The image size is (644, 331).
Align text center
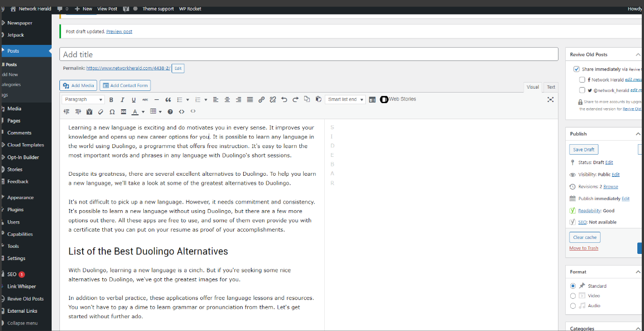click(x=227, y=99)
